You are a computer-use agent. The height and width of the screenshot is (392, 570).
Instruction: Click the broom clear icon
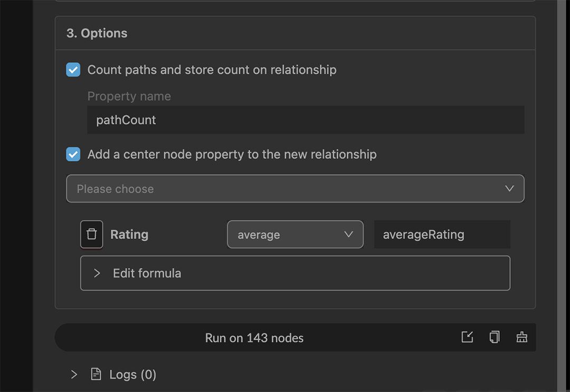click(522, 337)
